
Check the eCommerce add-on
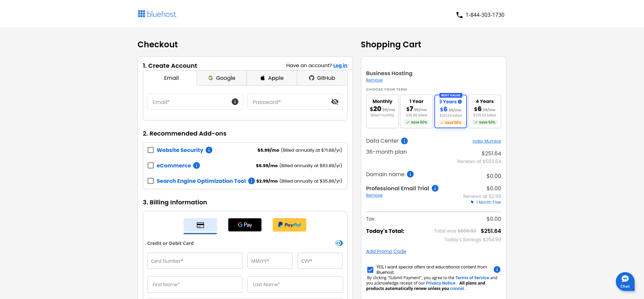point(151,165)
